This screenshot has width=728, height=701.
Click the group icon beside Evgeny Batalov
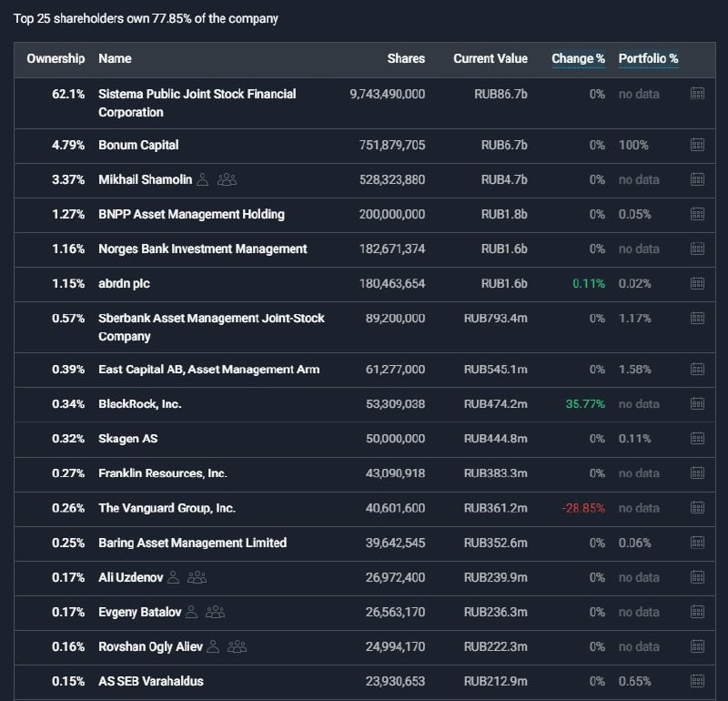coord(216,612)
